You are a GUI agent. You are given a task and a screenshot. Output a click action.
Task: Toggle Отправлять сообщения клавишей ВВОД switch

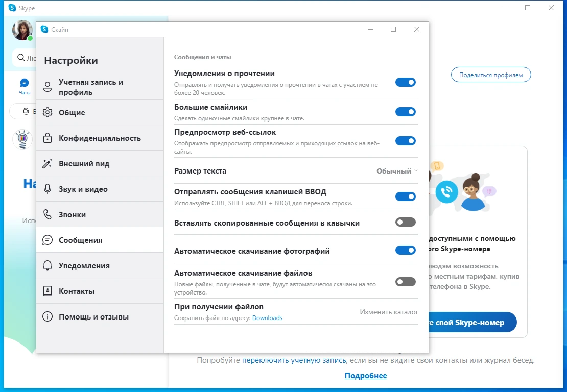[x=406, y=197]
